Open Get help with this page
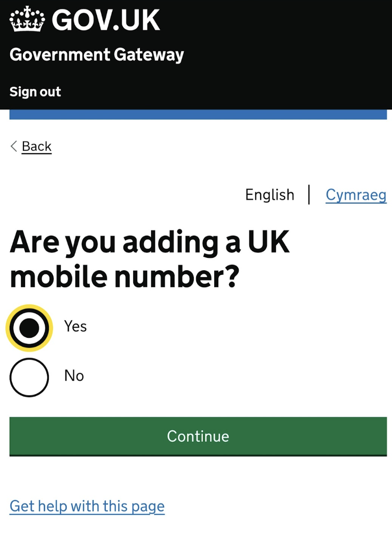The image size is (392, 547). click(x=87, y=506)
